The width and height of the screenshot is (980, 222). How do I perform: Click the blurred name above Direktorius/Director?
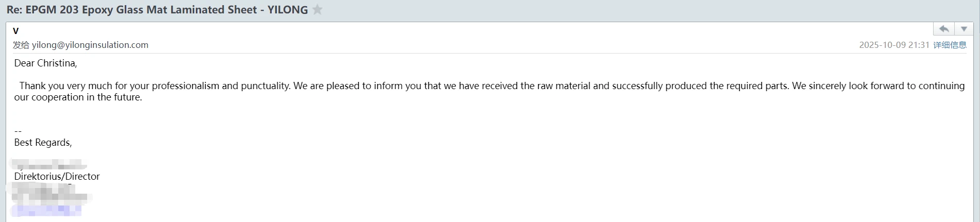(x=48, y=165)
